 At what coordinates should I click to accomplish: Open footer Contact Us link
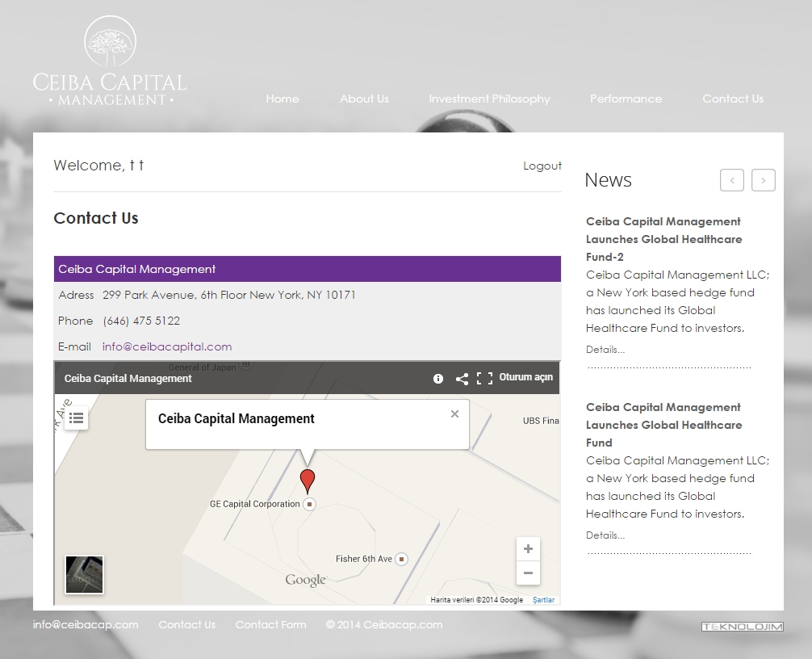pyautogui.click(x=187, y=625)
